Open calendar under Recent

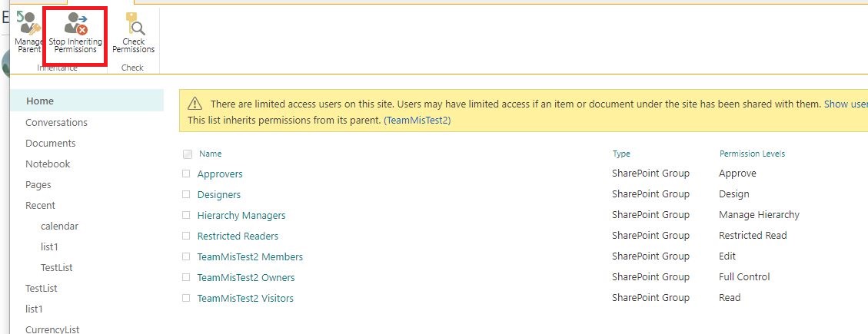[59, 227]
